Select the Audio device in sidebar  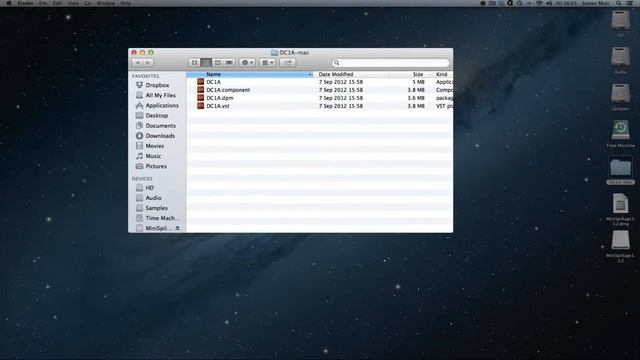coord(153,198)
